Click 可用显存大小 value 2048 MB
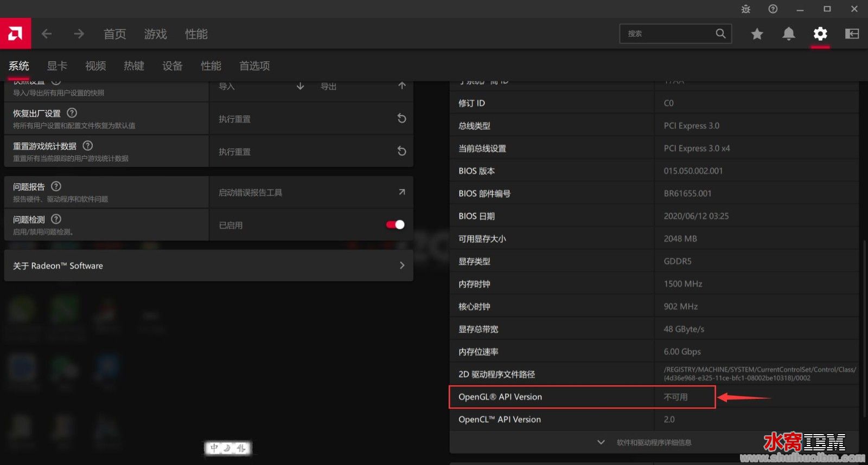 (680, 239)
